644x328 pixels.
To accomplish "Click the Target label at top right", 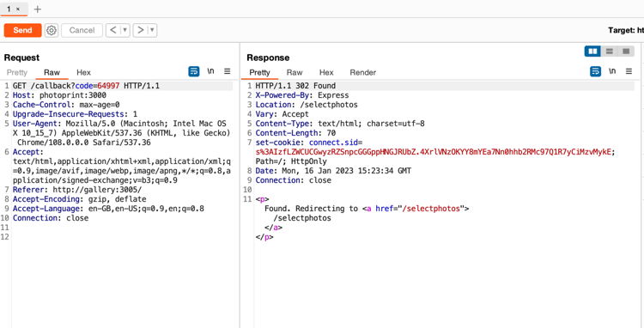I will [625, 30].
